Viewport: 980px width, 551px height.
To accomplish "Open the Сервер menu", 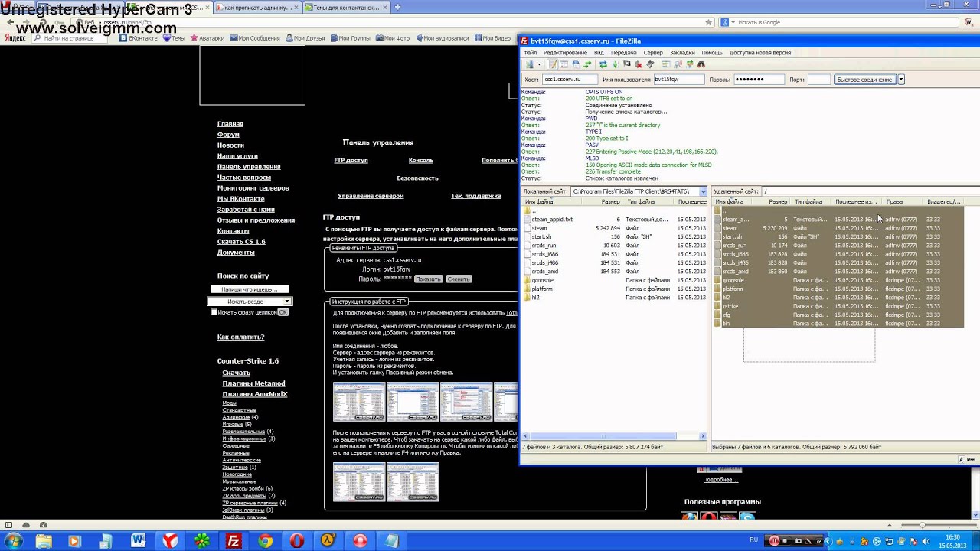I will pos(653,53).
